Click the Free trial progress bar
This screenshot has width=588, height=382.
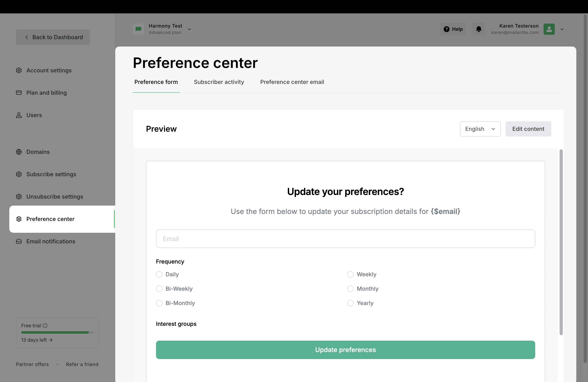point(57,332)
